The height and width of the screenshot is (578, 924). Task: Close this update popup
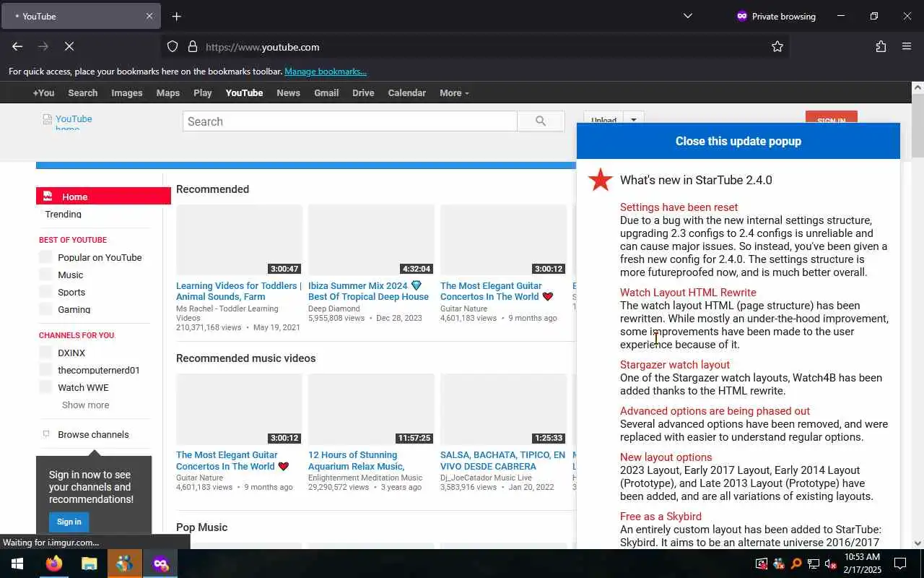[x=738, y=141]
